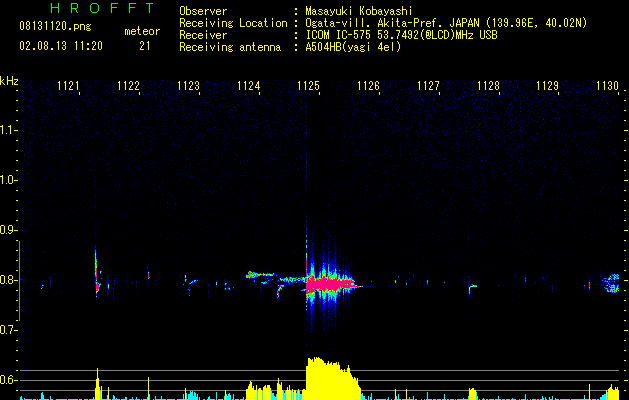Viewport: 629px width, 400px height.
Task: Click the speckled echo blob near 1130
Action: coord(610,283)
